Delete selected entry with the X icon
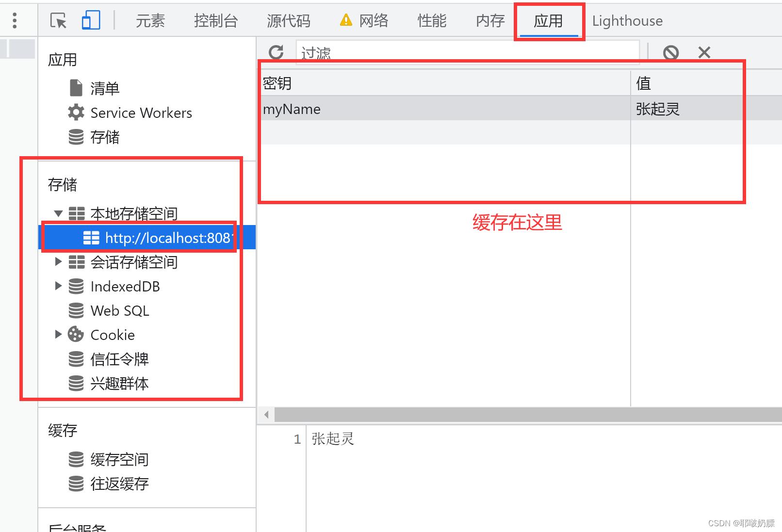 [704, 52]
